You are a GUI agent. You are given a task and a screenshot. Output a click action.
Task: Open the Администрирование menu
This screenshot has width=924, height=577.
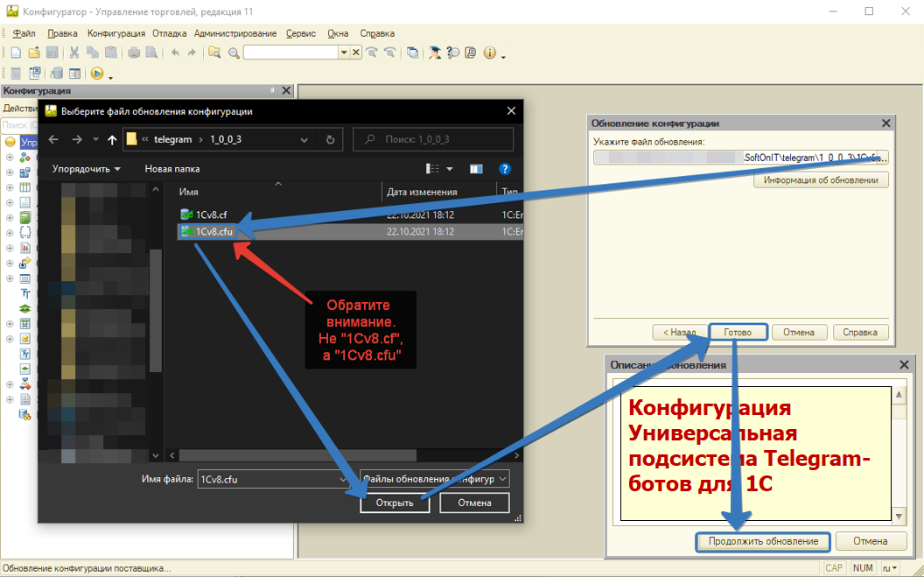[x=235, y=33]
